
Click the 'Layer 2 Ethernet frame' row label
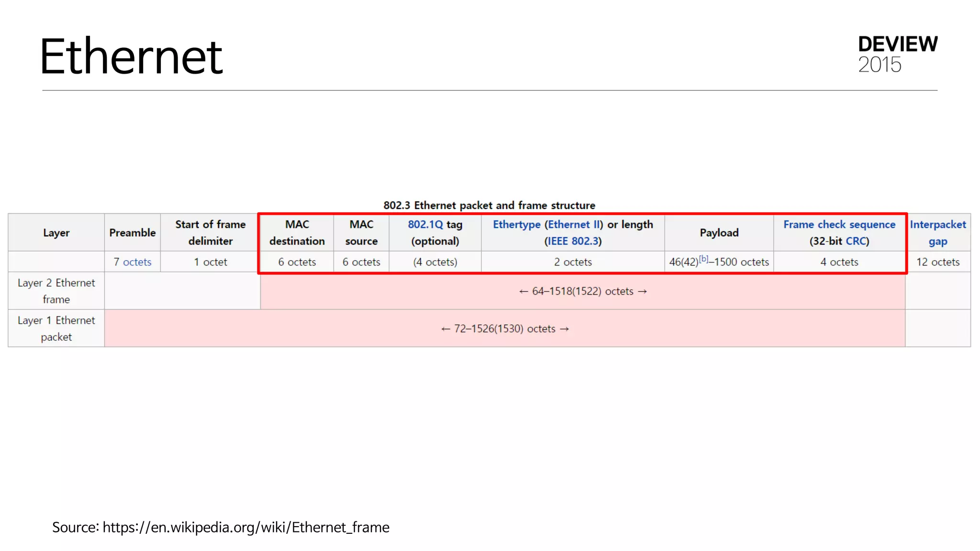coord(56,291)
